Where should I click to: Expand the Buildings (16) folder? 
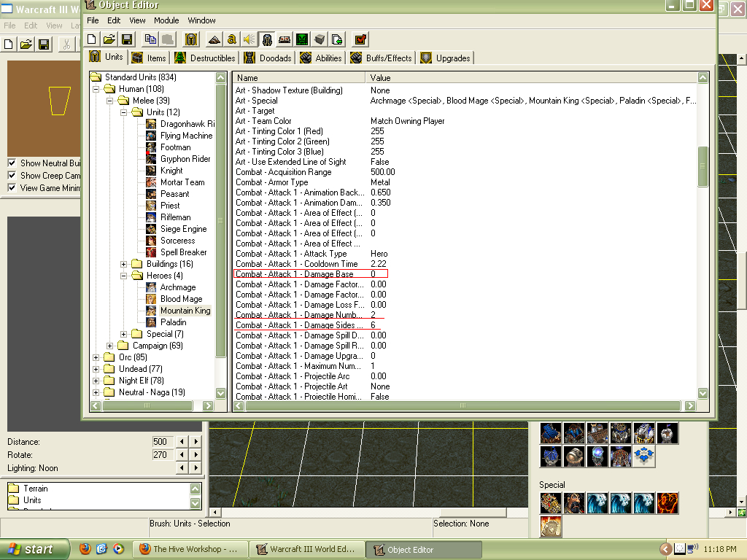click(123, 264)
